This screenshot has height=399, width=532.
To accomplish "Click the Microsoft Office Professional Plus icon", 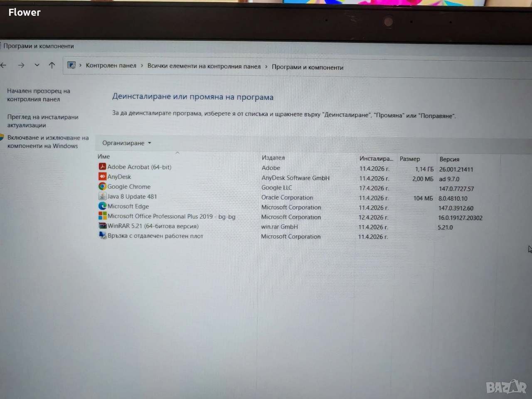I will coord(102,216).
